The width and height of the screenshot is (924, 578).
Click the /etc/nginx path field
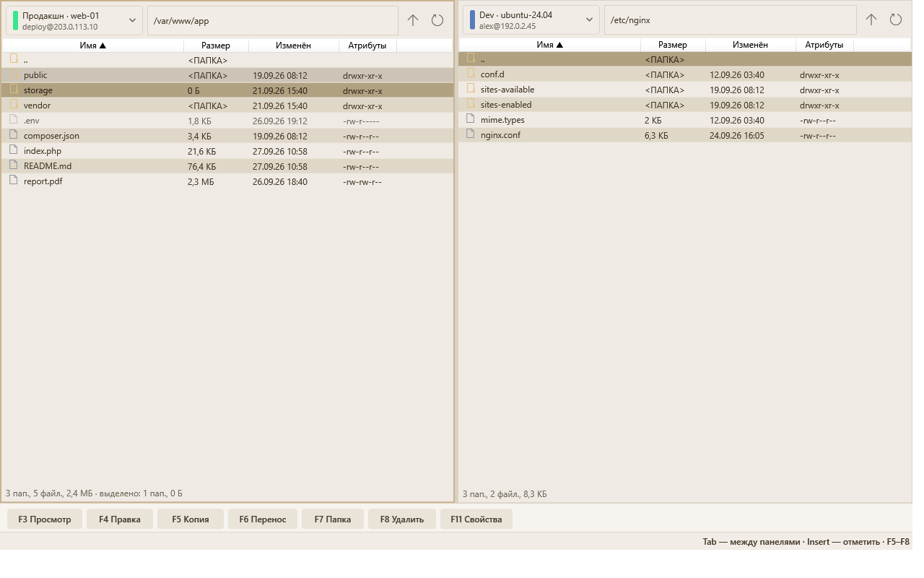click(731, 20)
